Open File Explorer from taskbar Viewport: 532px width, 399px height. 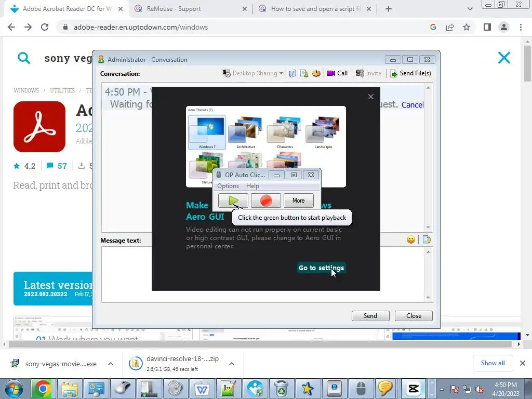pos(70,389)
